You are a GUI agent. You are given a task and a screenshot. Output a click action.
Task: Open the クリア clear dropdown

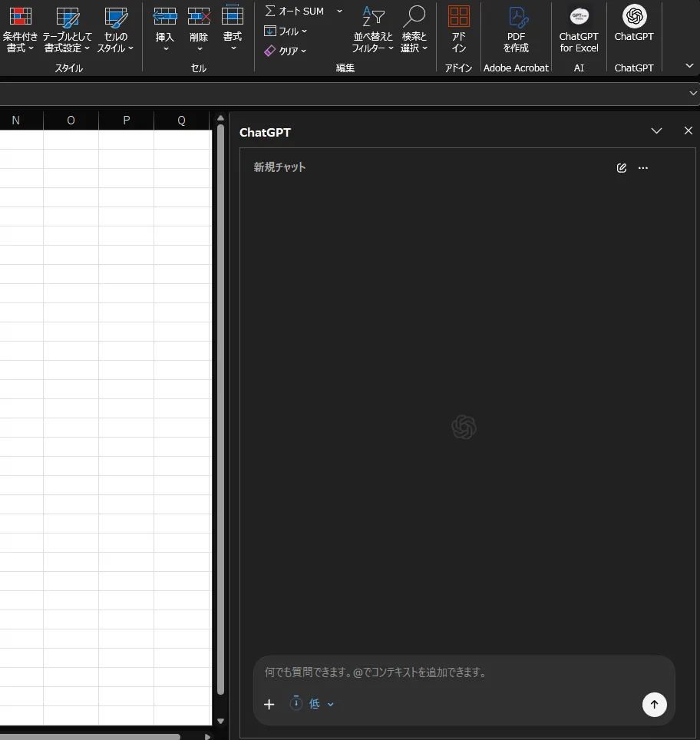pyautogui.click(x=286, y=51)
